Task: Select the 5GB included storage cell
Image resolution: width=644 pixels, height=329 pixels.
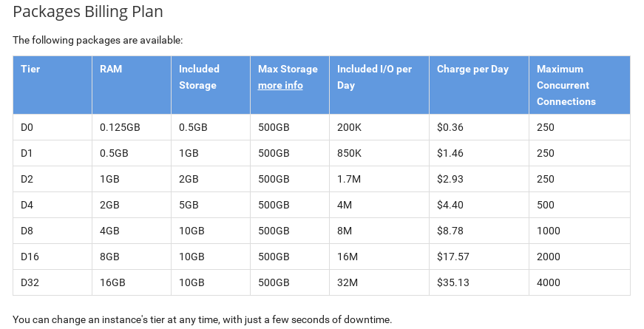Action: pyautogui.click(x=189, y=205)
